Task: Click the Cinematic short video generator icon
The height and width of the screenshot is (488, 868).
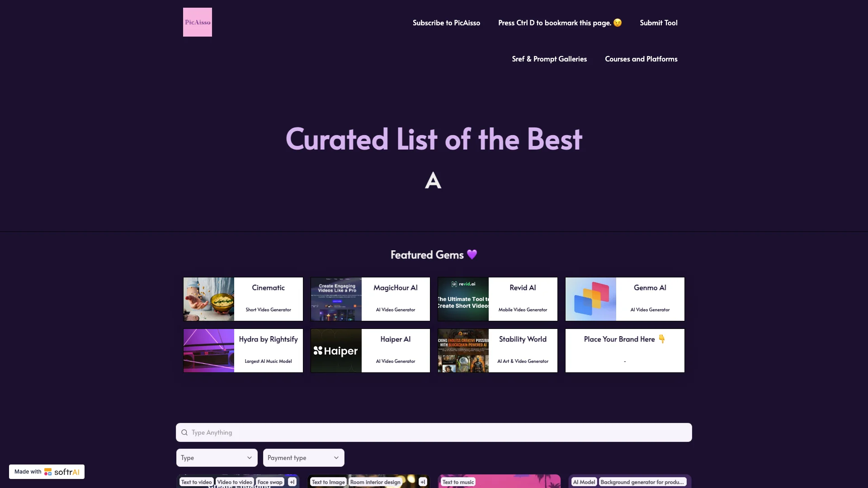Action: click(209, 299)
